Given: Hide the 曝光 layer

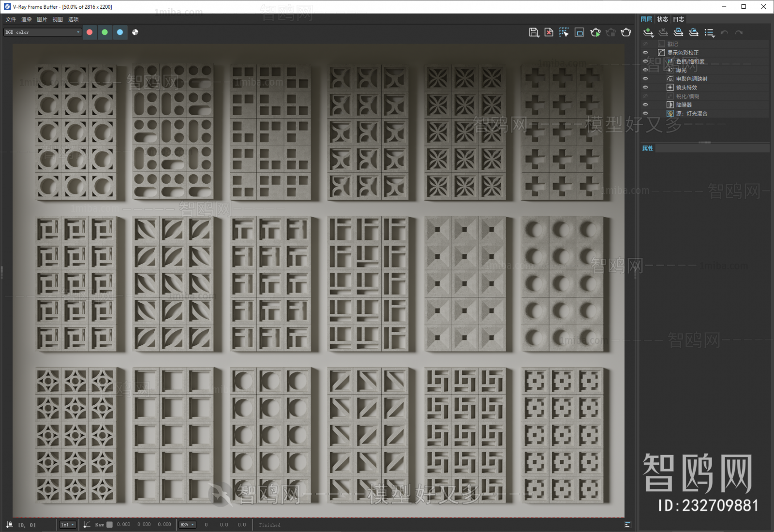Looking at the screenshot, I should (x=645, y=70).
